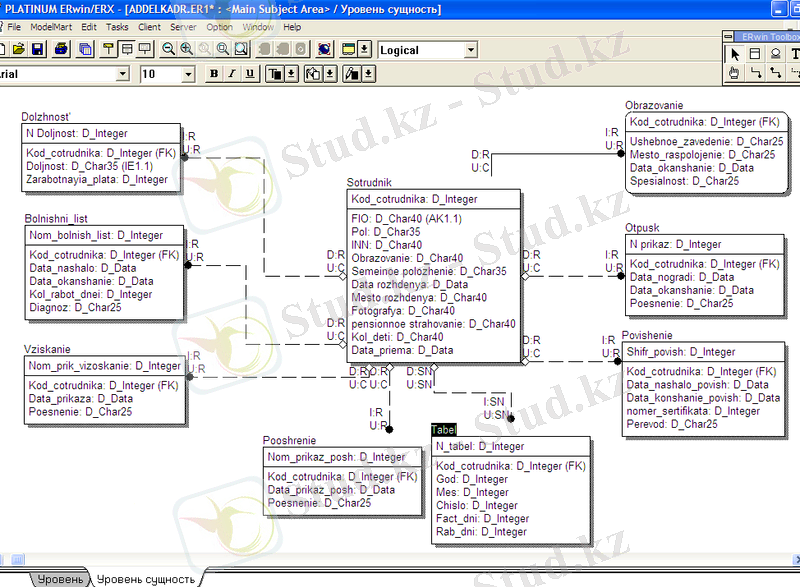This screenshot has height=587, width=800.
Task: Select the Povishenie entity title
Action: pos(647,336)
